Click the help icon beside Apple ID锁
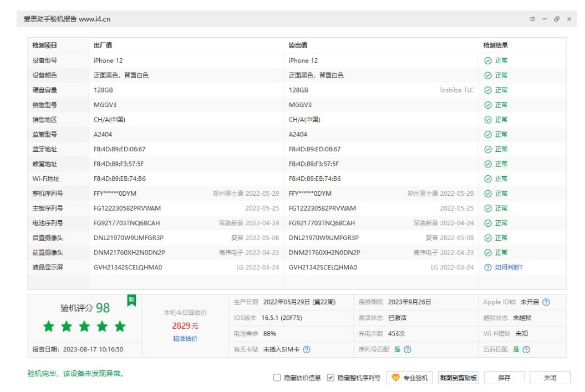The image size is (585, 392). [546, 302]
